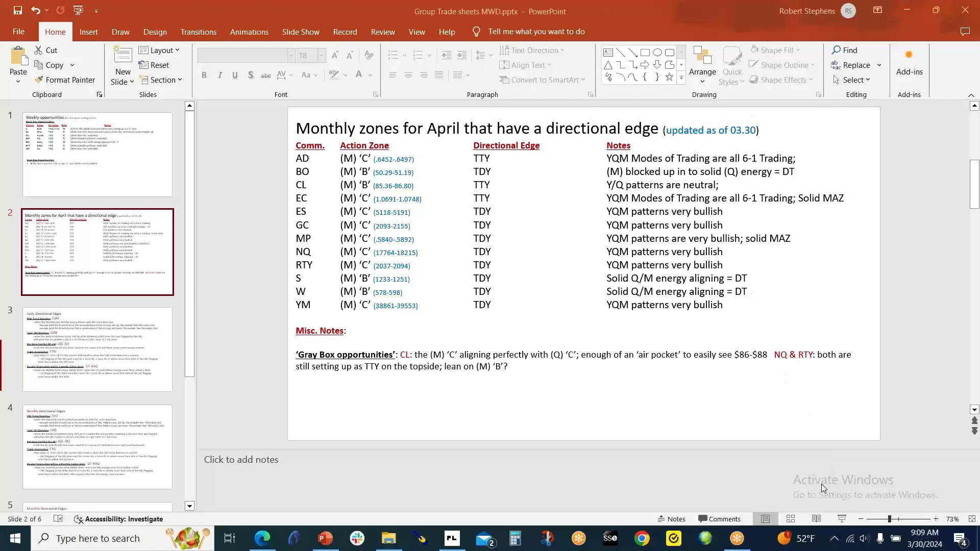Click zoom out minus button

pyautogui.click(x=861, y=519)
